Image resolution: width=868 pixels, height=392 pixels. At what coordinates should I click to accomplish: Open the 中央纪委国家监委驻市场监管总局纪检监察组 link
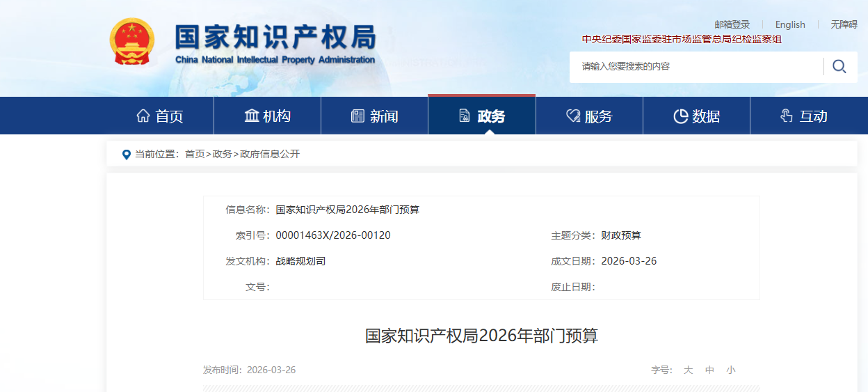(x=682, y=39)
